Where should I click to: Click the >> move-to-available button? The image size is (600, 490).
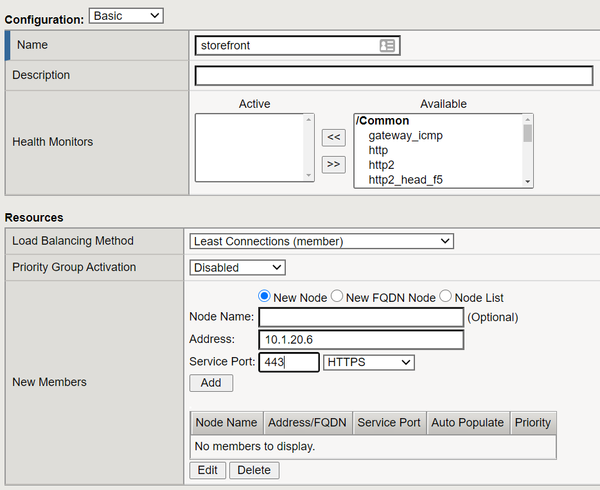pyautogui.click(x=334, y=164)
